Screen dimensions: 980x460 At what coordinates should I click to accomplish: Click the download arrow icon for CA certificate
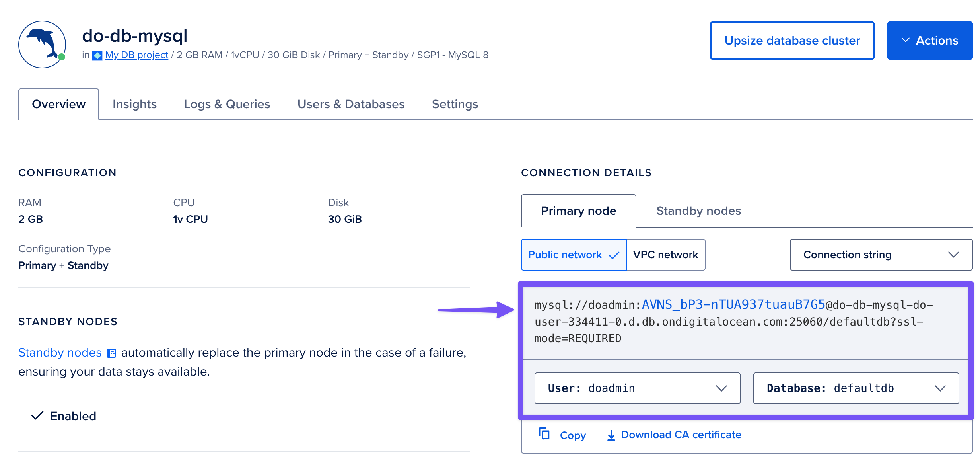tap(611, 435)
